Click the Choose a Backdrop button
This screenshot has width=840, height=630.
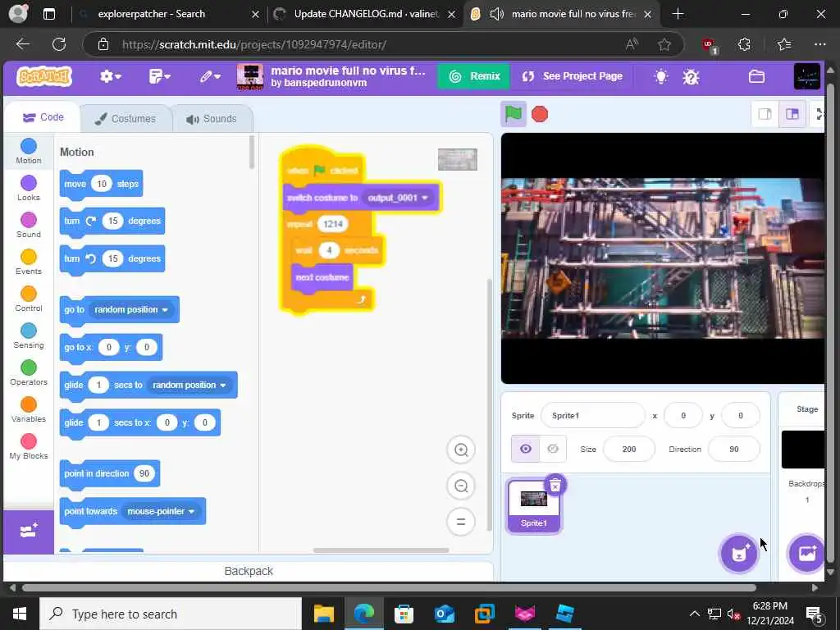click(x=806, y=554)
